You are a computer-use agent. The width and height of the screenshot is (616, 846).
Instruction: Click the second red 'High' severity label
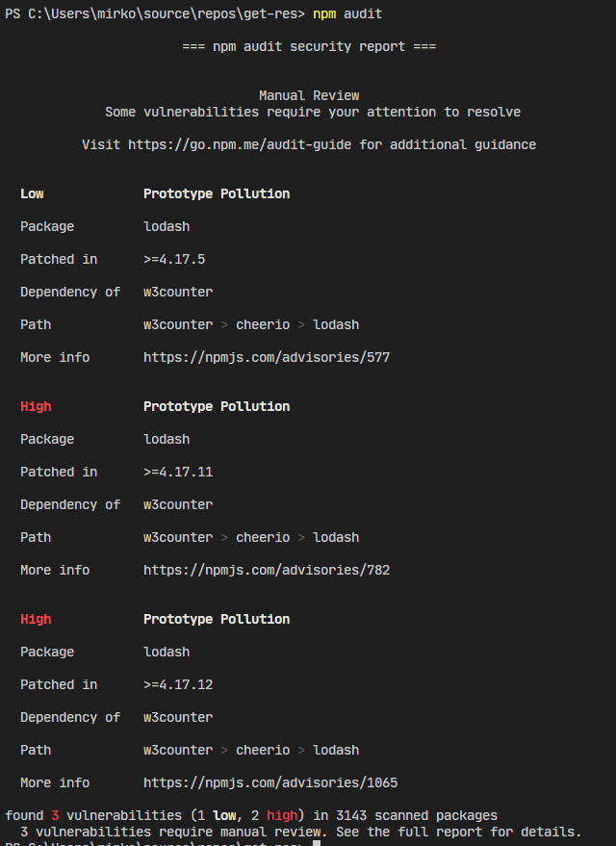[x=36, y=619]
